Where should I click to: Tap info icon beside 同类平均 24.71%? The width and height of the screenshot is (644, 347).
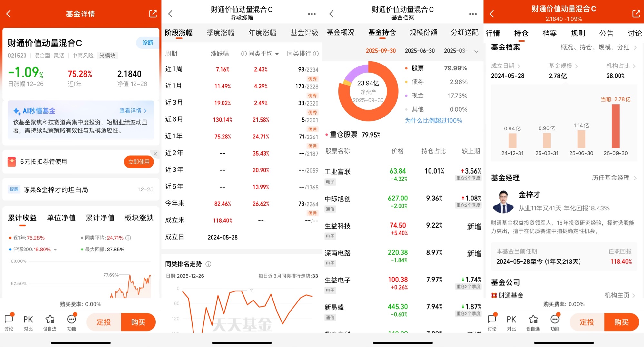(128, 238)
